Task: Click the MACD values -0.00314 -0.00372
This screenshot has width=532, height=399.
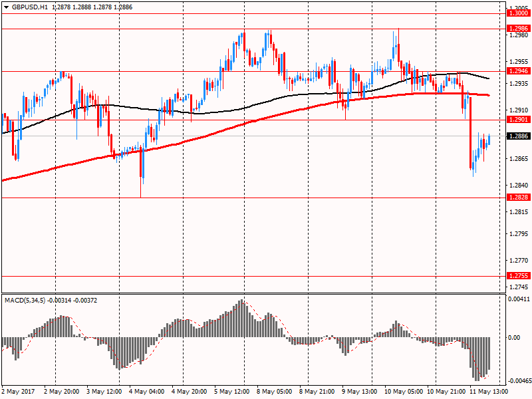Action: 72,301
